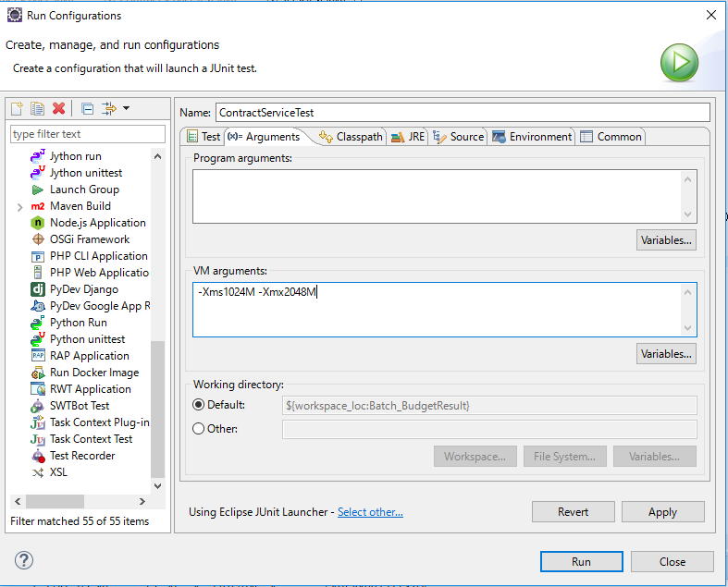Expand the Maven Build node

click(19, 207)
